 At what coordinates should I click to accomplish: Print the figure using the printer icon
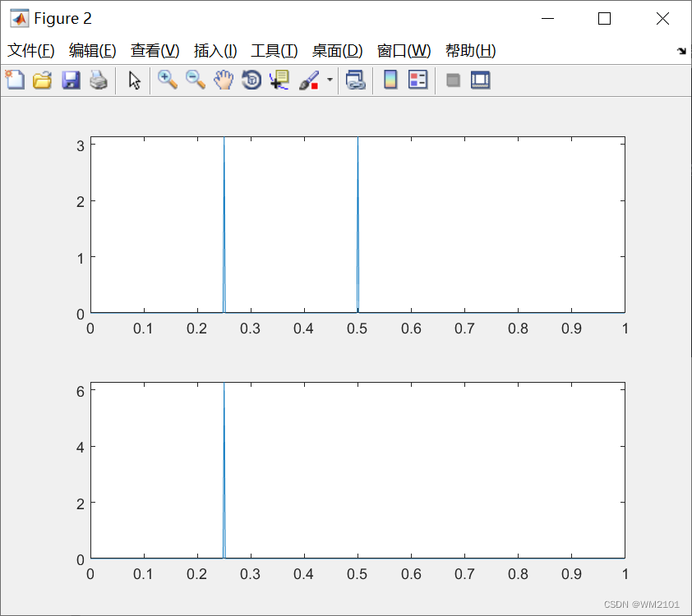point(99,80)
